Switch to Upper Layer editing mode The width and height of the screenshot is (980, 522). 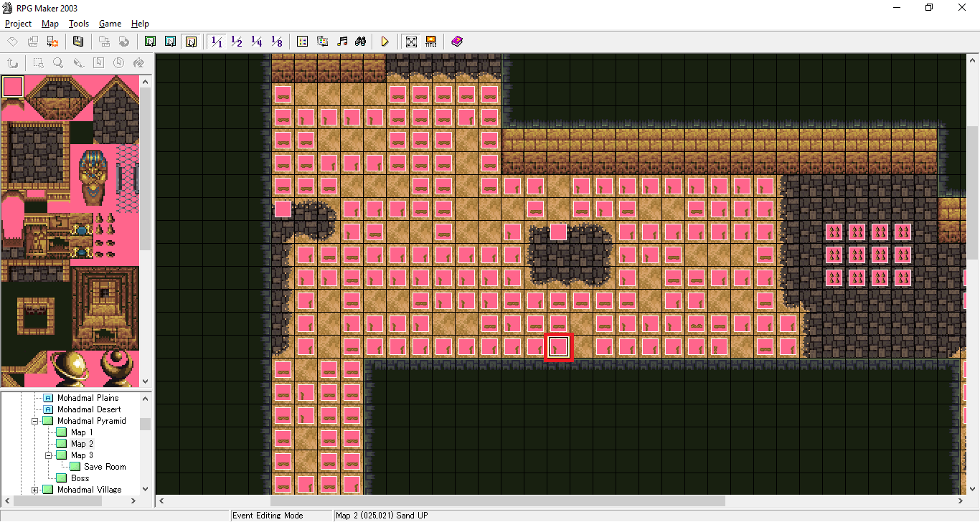[171, 42]
